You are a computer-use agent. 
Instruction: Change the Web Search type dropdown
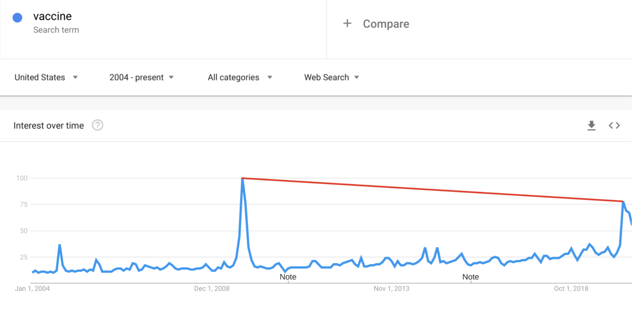click(331, 77)
